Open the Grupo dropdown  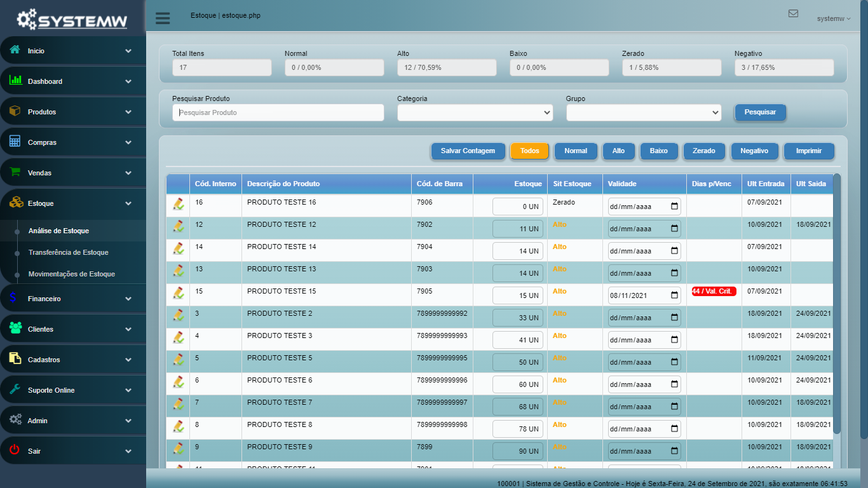click(643, 112)
